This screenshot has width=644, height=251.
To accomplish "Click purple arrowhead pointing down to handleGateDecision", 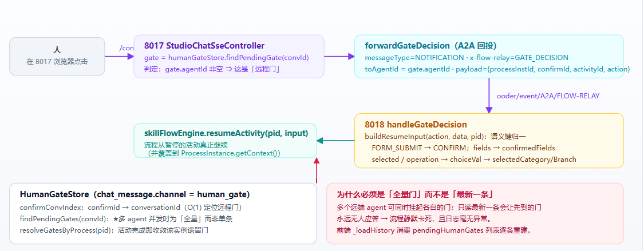I will click(489, 110).
